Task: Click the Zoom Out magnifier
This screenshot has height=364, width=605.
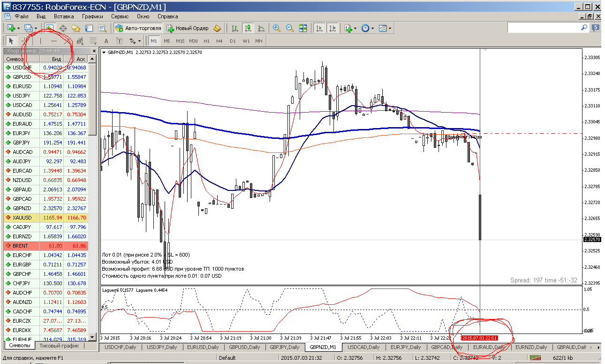Action: 290,28
